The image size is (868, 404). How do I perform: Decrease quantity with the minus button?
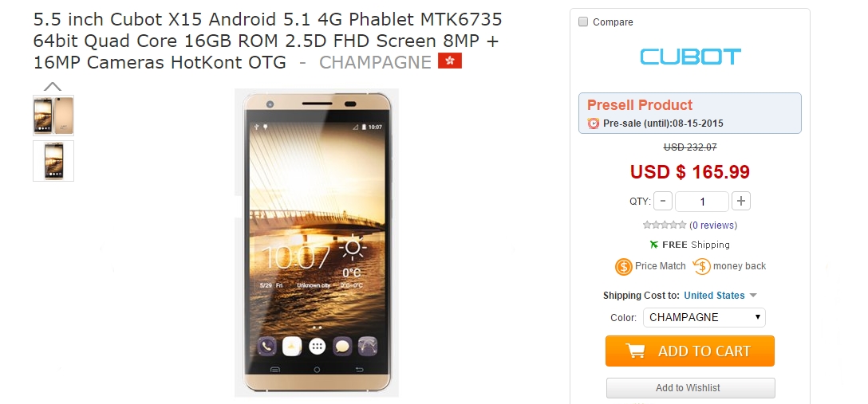point(663,201)
